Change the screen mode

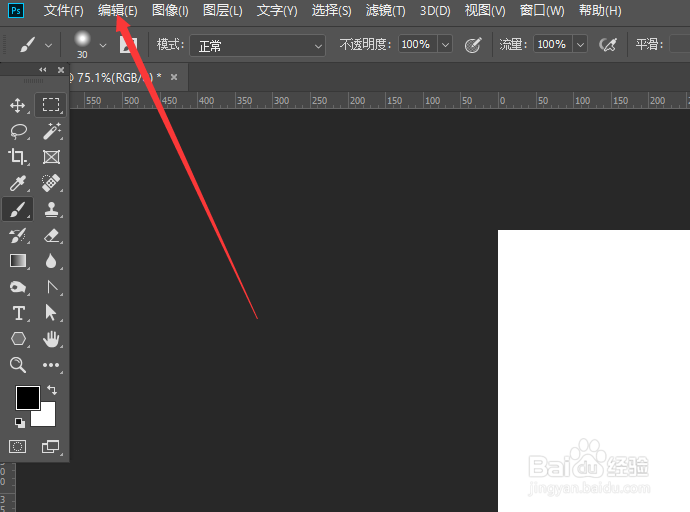click(51, 446)
